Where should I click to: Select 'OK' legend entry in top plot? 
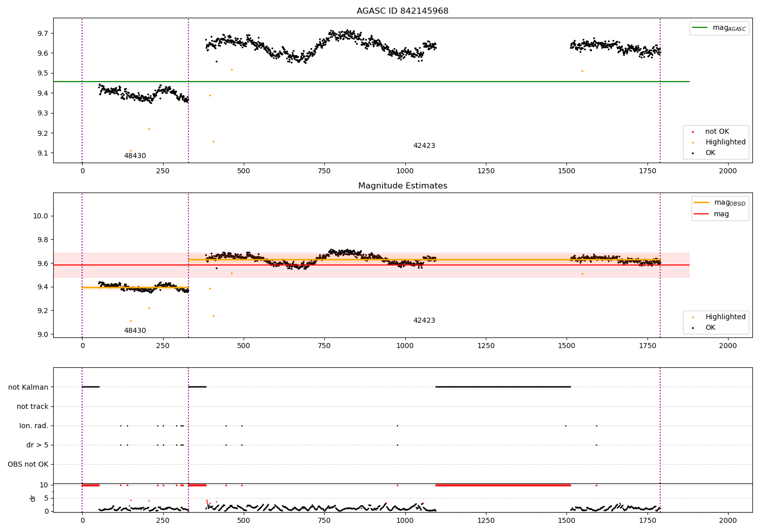click(x=710, y=153)
